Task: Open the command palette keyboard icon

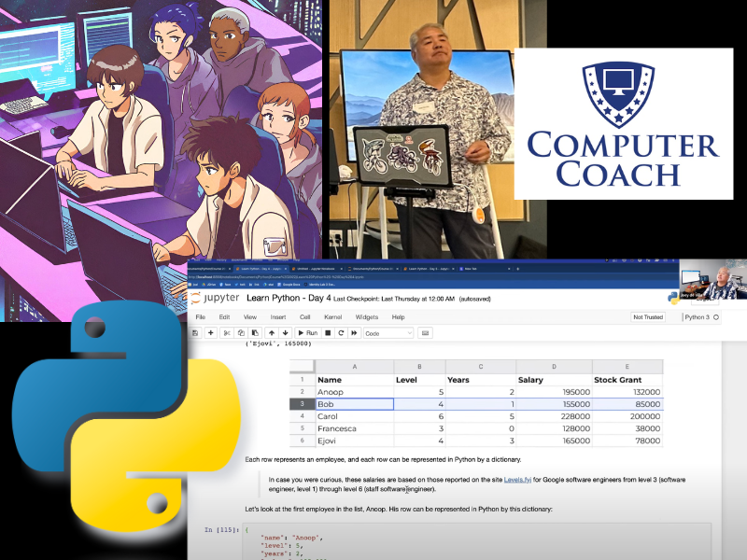Action: [x=426, y=333]
